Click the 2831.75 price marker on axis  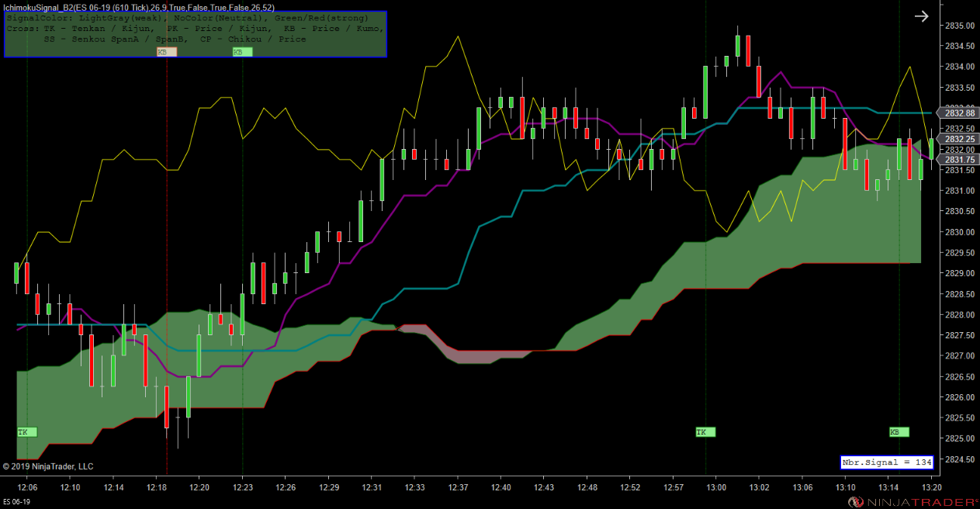[959, 160]
